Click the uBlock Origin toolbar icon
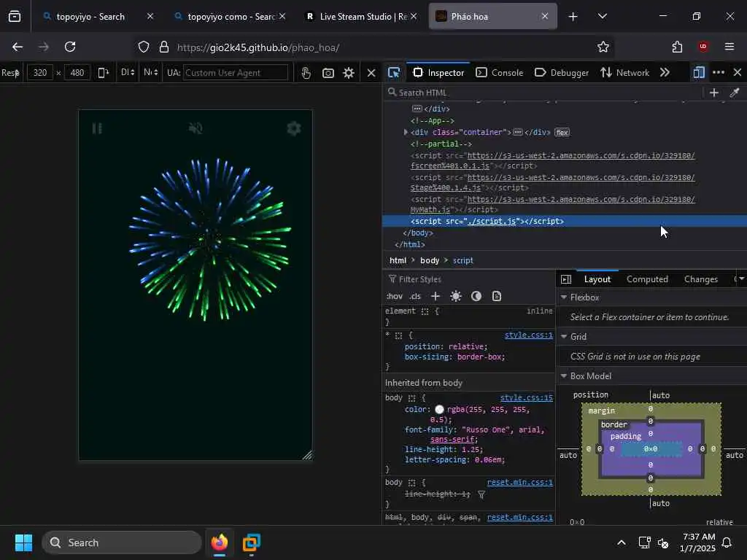The image size is (747, 560). 703,47
